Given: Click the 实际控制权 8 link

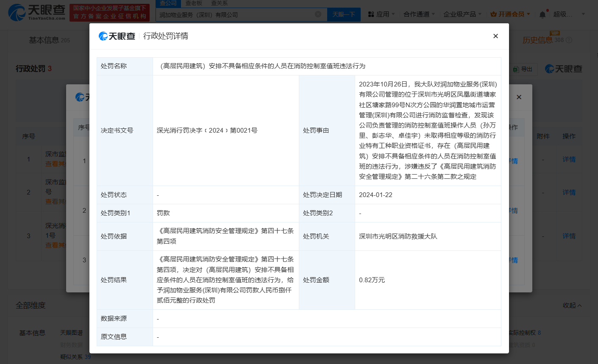Looking at the screenshot, I should [525, 333].
